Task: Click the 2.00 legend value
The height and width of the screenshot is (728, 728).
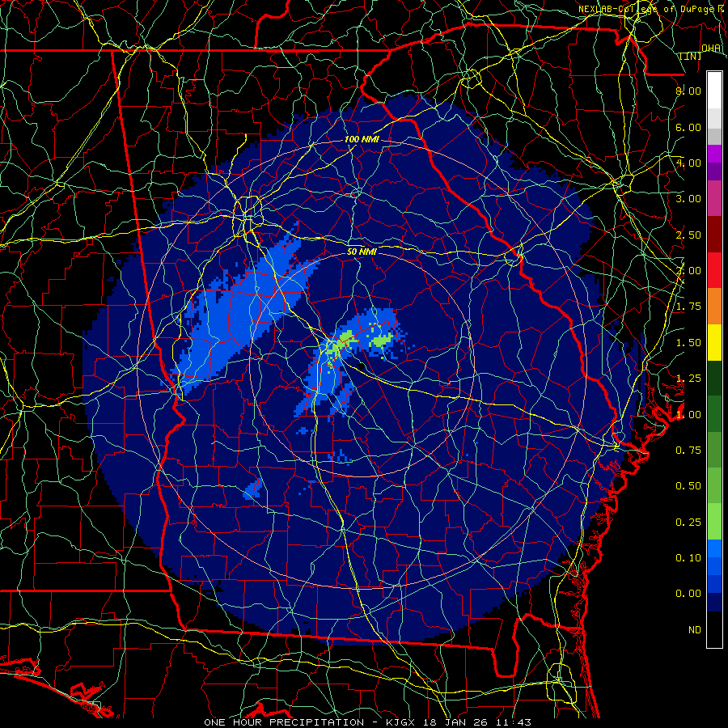Action: tap(688, 271)
